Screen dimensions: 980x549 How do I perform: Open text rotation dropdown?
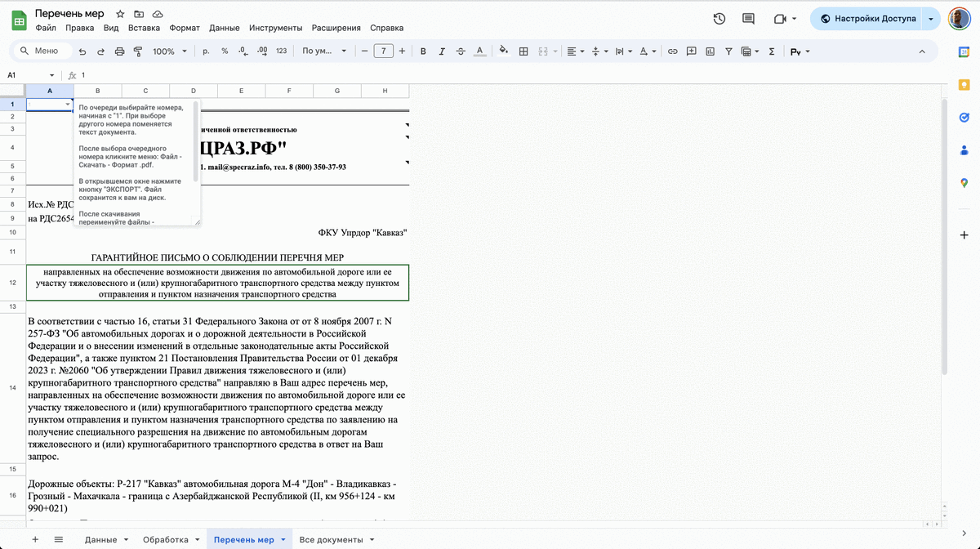(648, 51)
